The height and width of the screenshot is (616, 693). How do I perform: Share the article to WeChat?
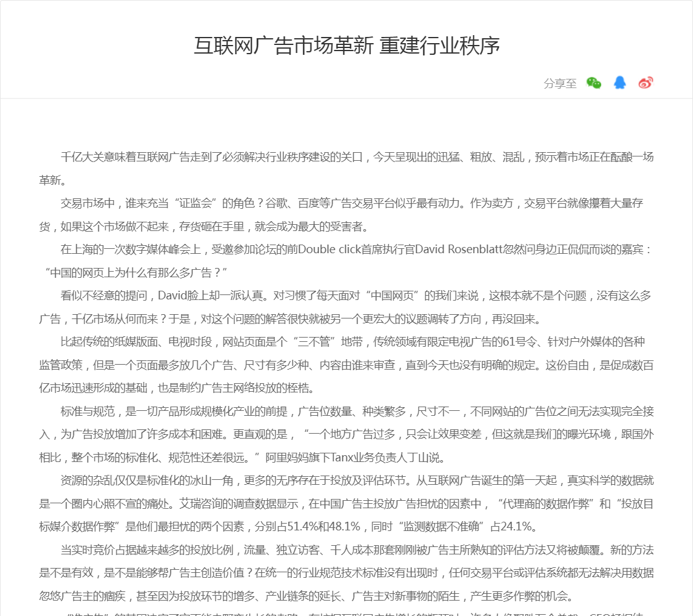[593, 83]
